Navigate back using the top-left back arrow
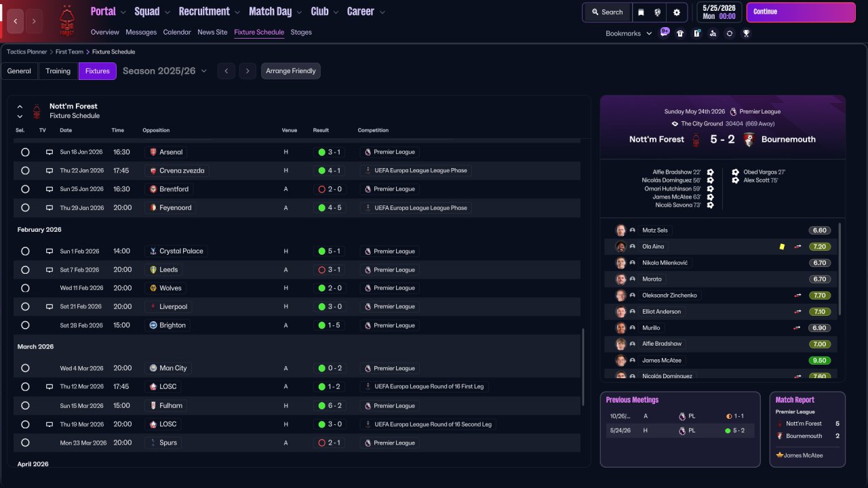Viewport: 868px width, 488px height. (x=16, y=22)
